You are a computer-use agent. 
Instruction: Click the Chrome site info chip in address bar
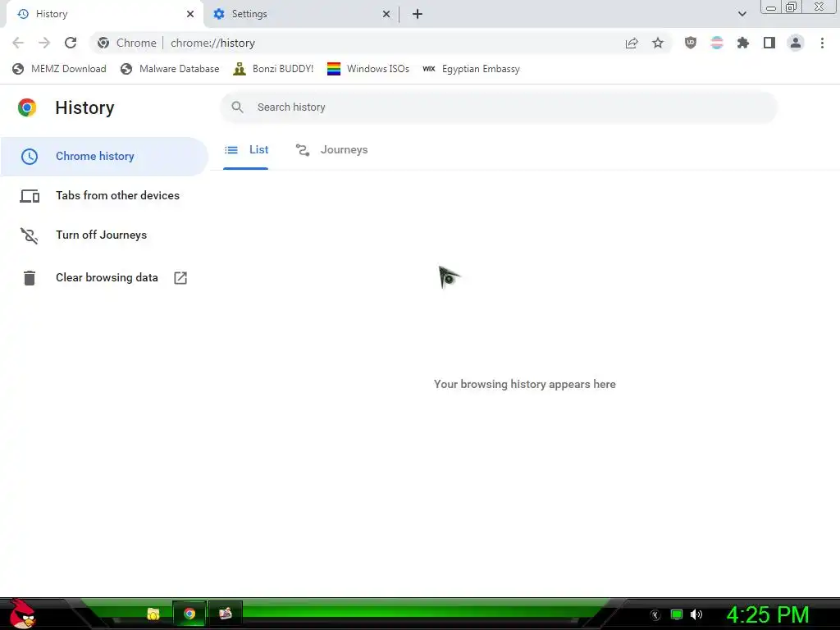(x=127, y=43)
